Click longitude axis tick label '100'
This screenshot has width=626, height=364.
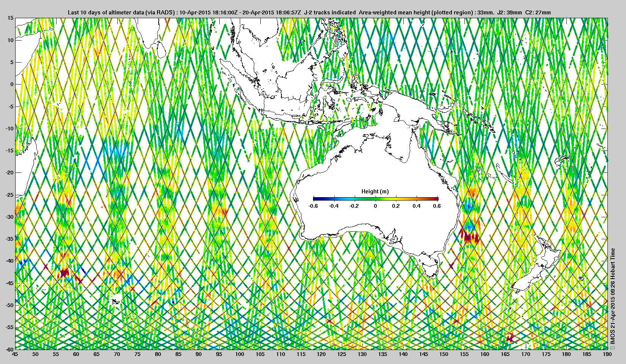239,355
